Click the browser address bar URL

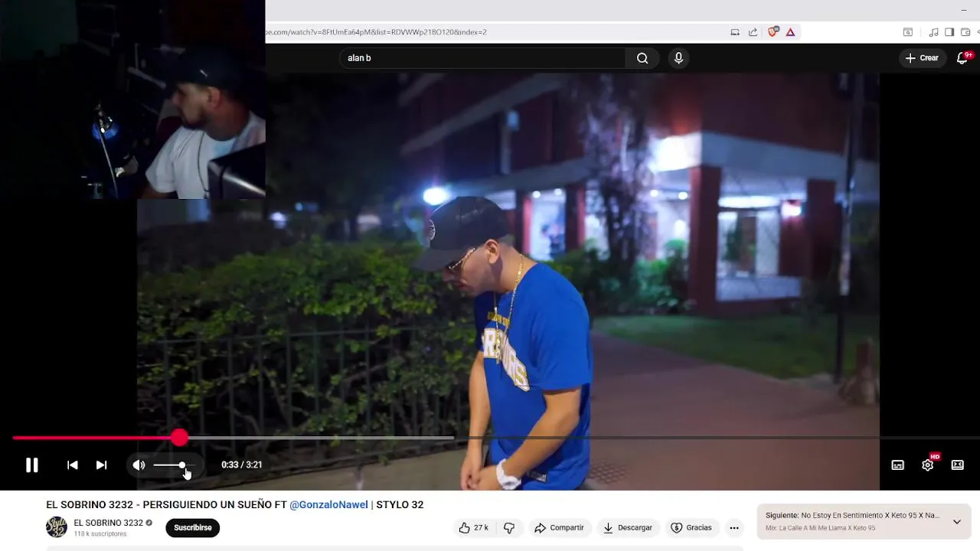375,32
